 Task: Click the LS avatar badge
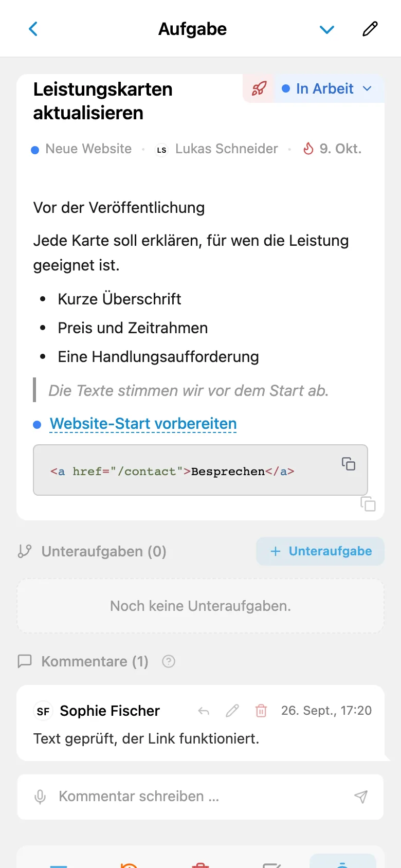point(162,150)
